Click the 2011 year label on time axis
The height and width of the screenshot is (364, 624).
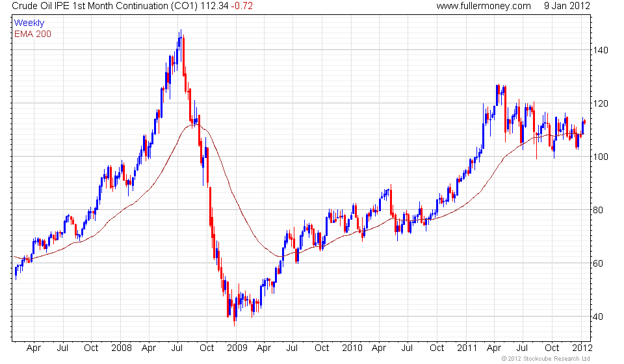coord(467,348)
